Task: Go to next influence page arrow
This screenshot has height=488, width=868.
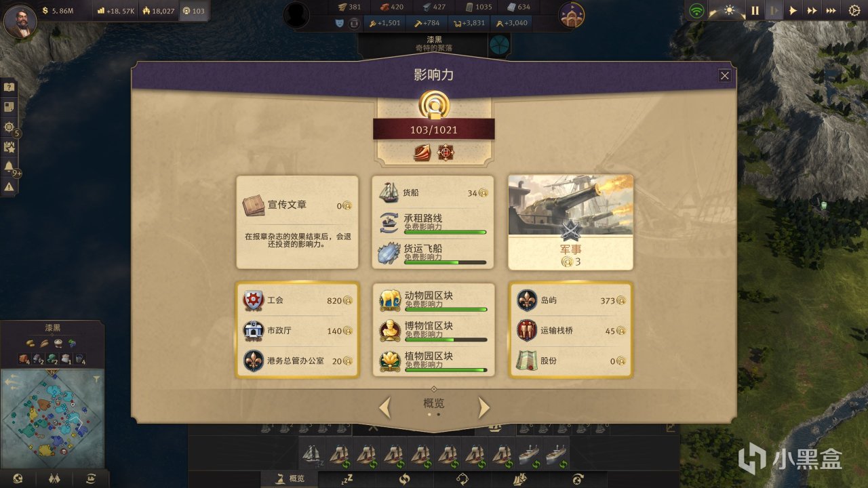Action: [484, 407]
